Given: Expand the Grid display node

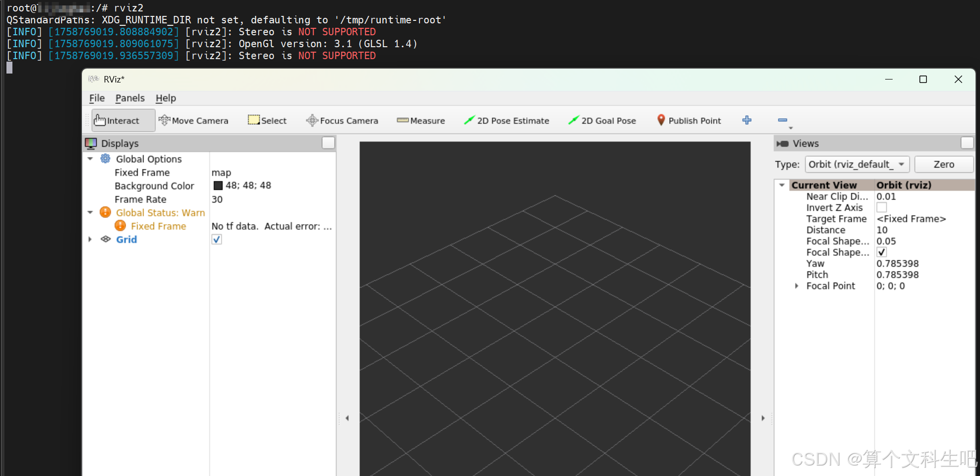Looking at the screenshot, I should [90, 239].
